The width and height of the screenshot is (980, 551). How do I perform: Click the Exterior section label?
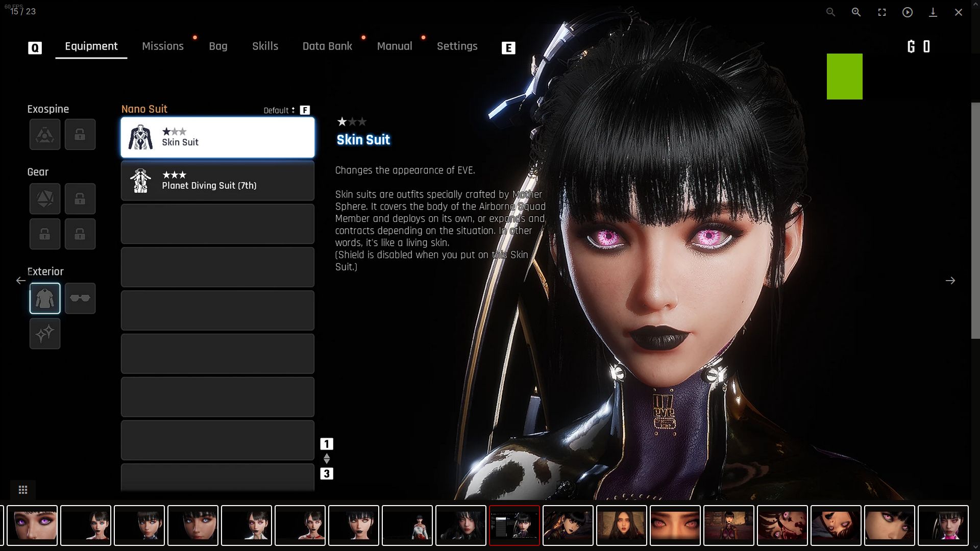pyautogui.click(x=45, y=271)
